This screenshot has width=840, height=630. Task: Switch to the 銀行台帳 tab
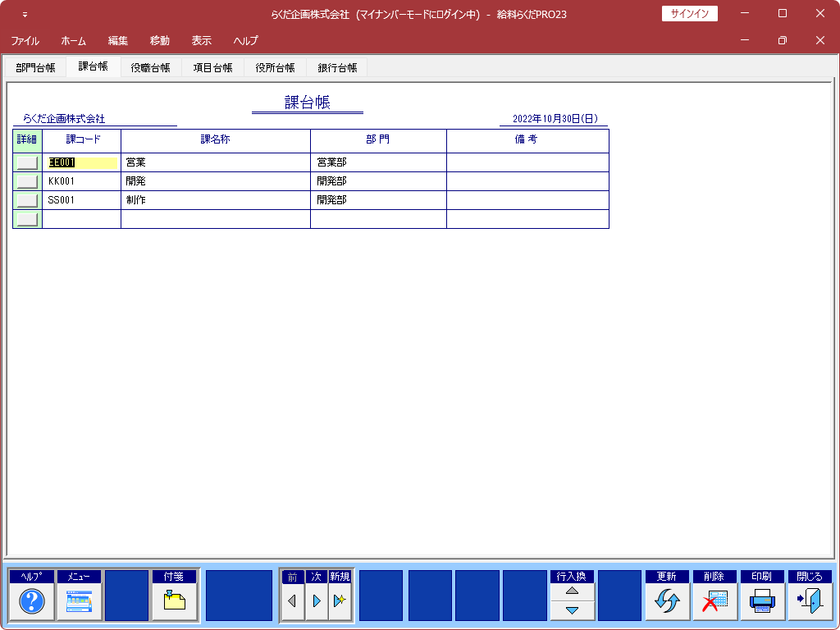[337, 67]
